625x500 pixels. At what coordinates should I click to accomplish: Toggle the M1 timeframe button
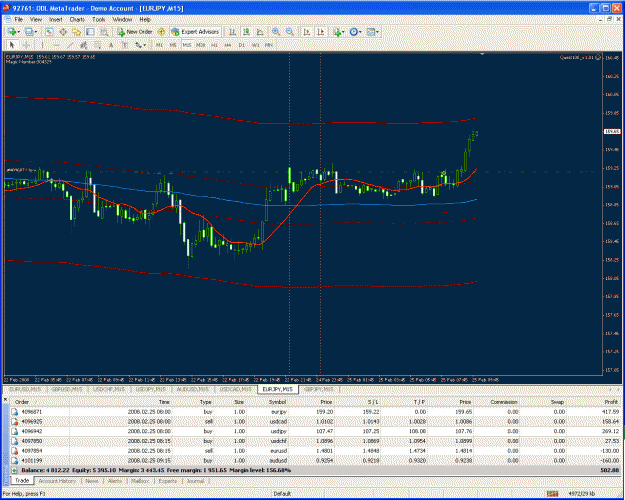159,45
